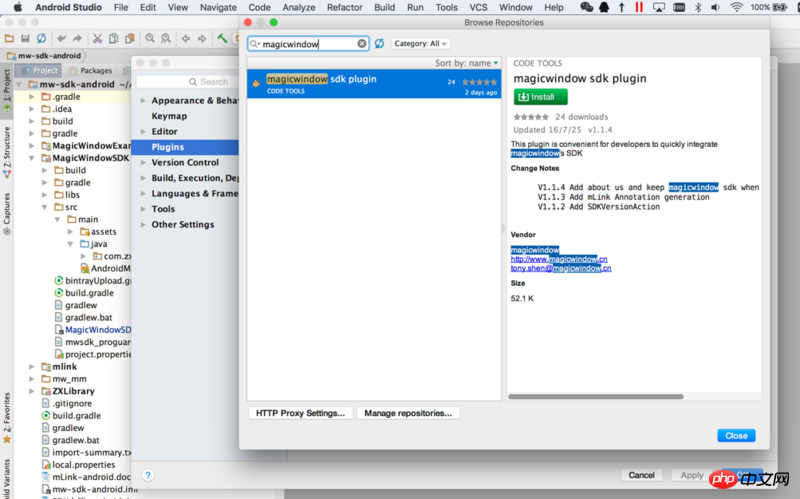Click the Save All floppy disk icon

tap(25, 38)
